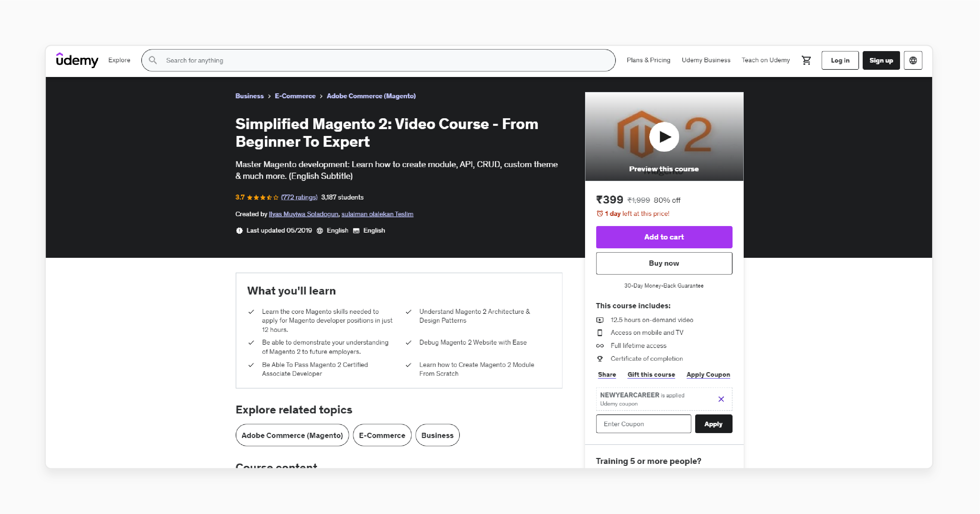Click the Business topic tag
This screenshot has width=980, height=514.
(437, 435)
